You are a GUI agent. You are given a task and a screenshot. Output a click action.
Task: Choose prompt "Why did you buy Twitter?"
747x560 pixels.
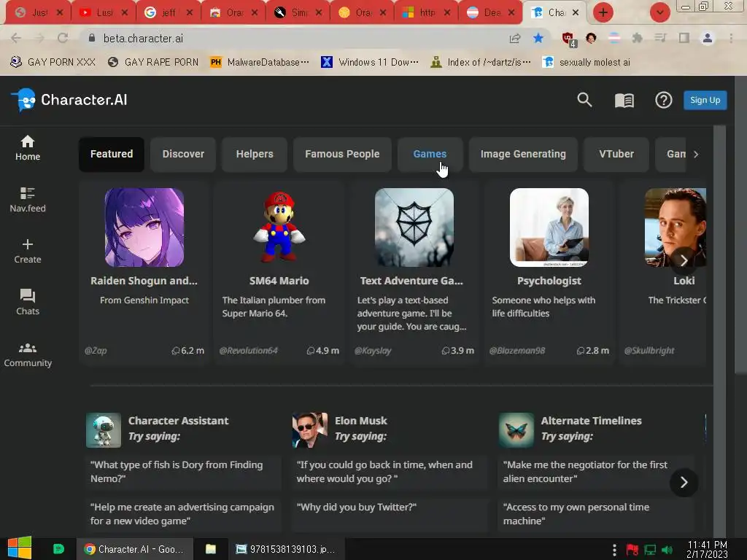coord(391,514)
